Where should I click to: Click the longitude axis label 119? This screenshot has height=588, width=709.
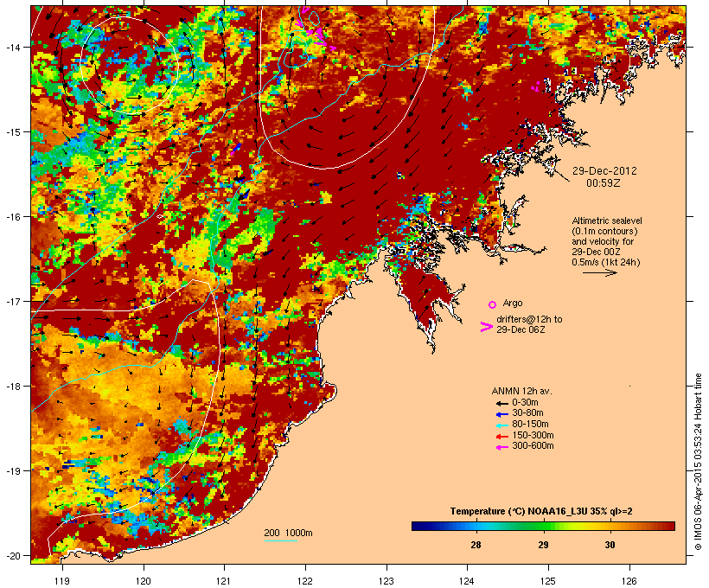coord(62,581)
